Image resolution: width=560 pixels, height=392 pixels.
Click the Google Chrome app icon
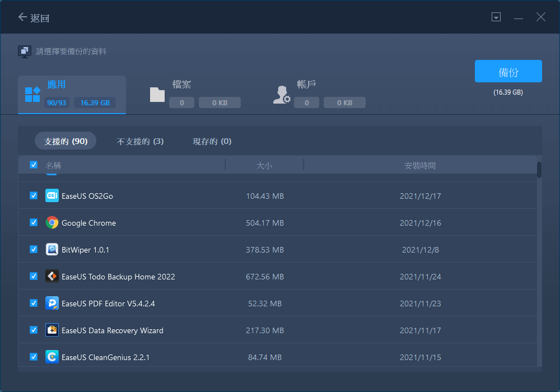(x=52, y=222)
